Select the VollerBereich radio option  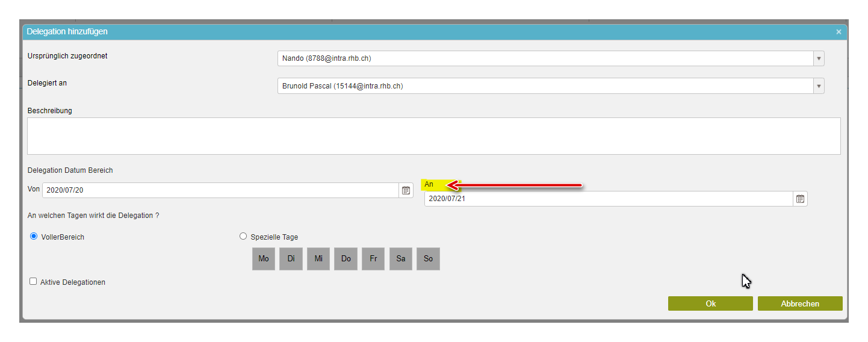click(34, 237)
